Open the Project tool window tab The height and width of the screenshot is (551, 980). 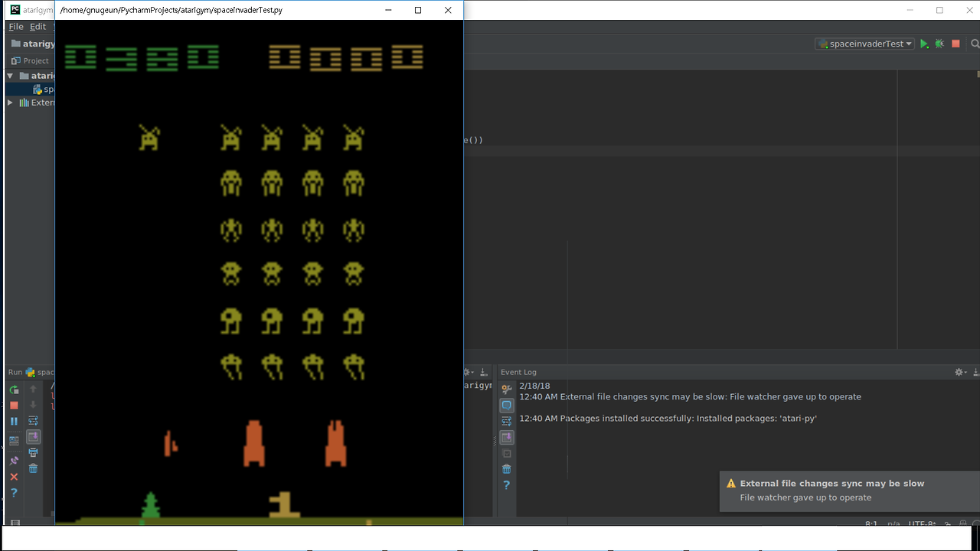tap(31, 60)
